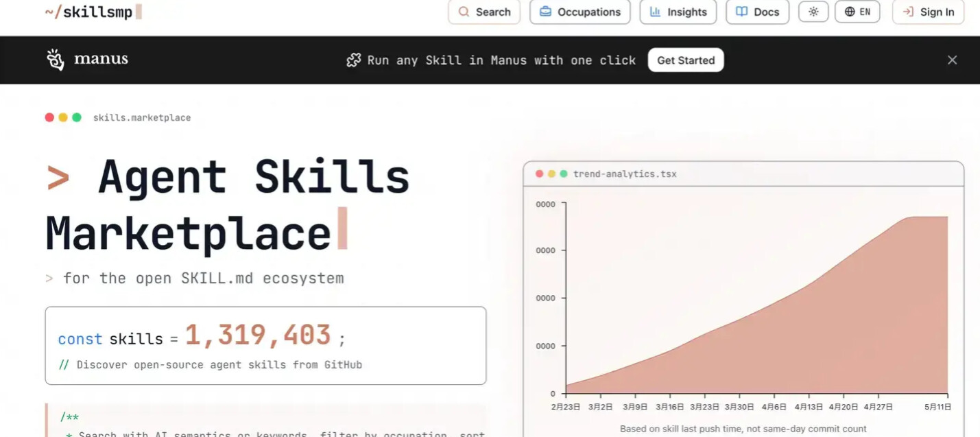Open the Occupations page
This screenshot has width=980, height=437.
[x=580, y=12]
